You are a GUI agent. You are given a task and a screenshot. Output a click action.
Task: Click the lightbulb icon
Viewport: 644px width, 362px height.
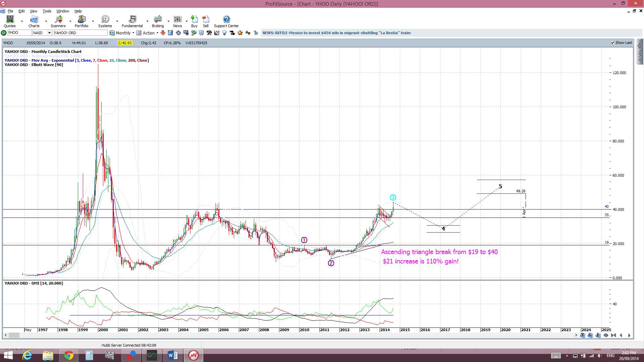(x=224, y=33)
